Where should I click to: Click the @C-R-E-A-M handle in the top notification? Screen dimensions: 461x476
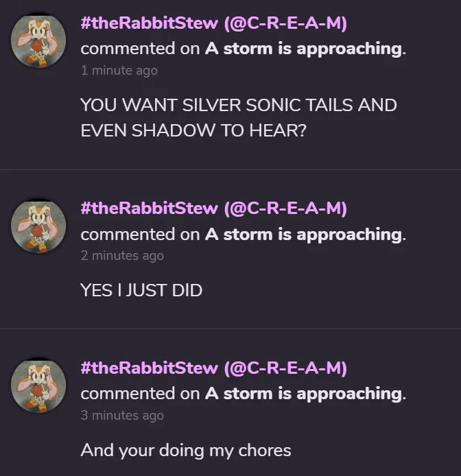(x=285, y=24)
